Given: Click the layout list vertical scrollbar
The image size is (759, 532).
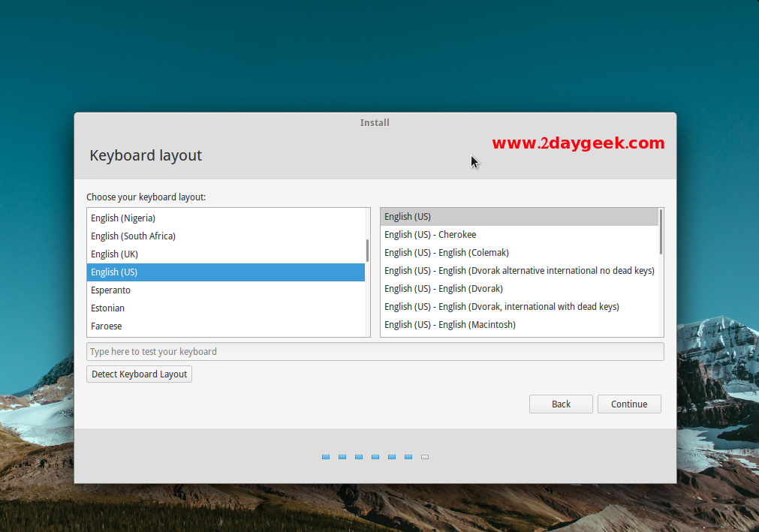Looking at the screenshot, I should (x=367, y=251).
